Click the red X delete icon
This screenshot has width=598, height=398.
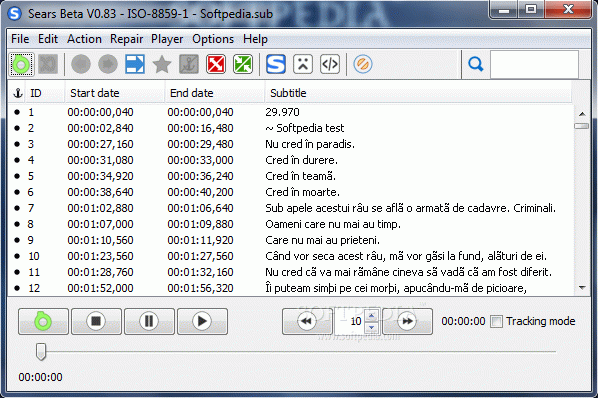(x=216, y=64)
